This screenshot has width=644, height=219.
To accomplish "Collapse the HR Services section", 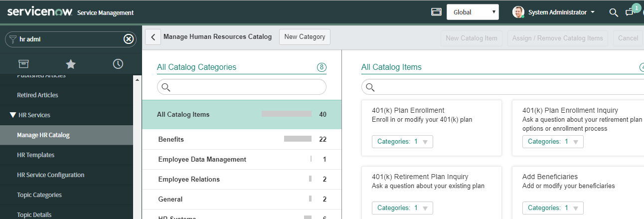I will 13,115.
